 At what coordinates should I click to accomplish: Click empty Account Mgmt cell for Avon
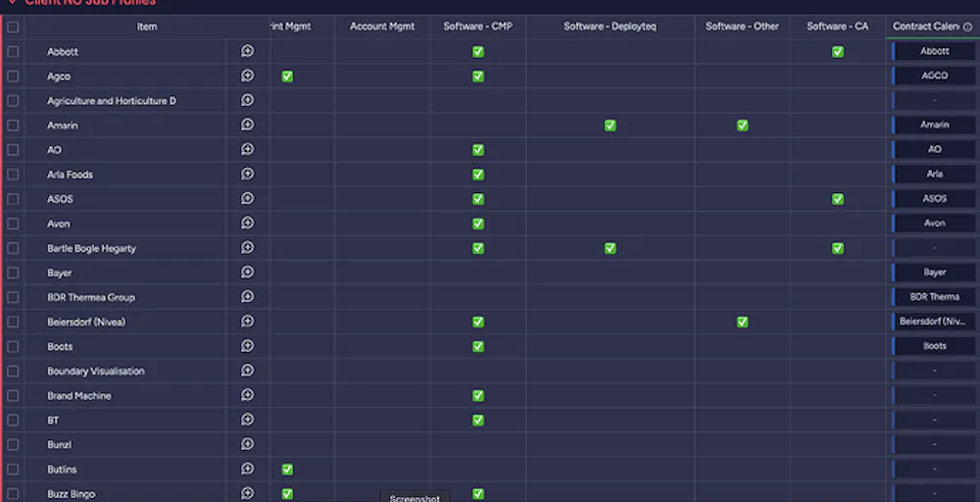[382, 224]
